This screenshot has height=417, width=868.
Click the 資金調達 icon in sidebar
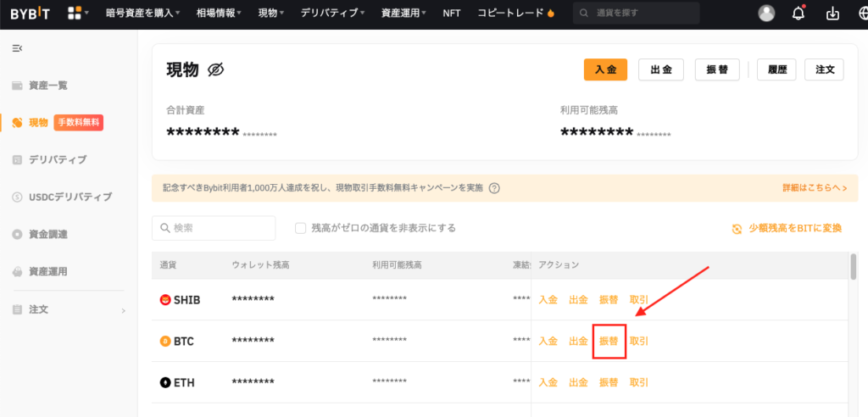point(18,234)
